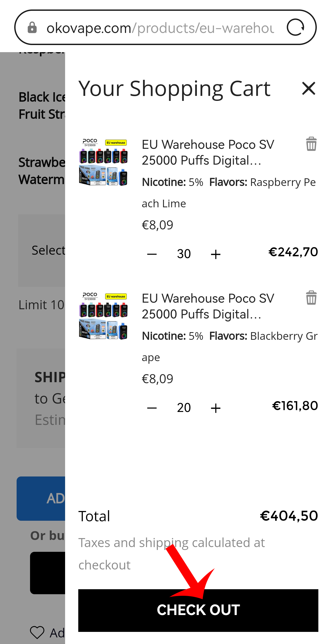
Task: Close the shopping cart panel
Action: pyautogui.click(x=309, y=88)
